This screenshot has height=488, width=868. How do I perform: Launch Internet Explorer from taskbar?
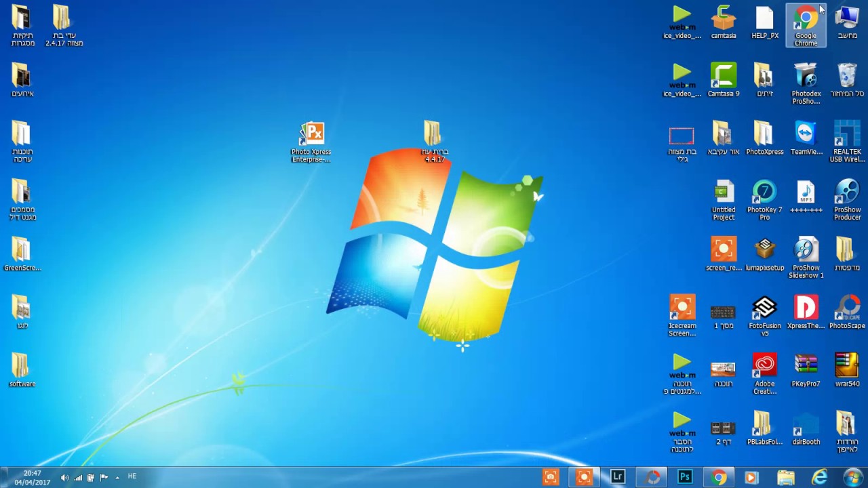(819, 477)
